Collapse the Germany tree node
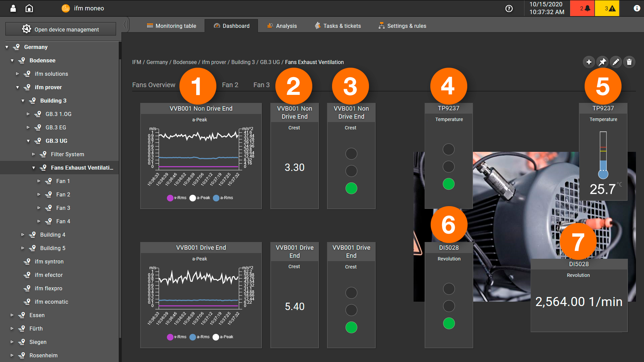Viewport: 644px width, 362px height. [x=7, y=47]
